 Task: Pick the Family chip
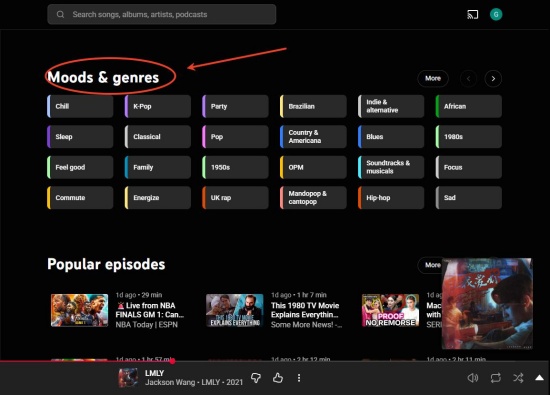tap(158, 167)
